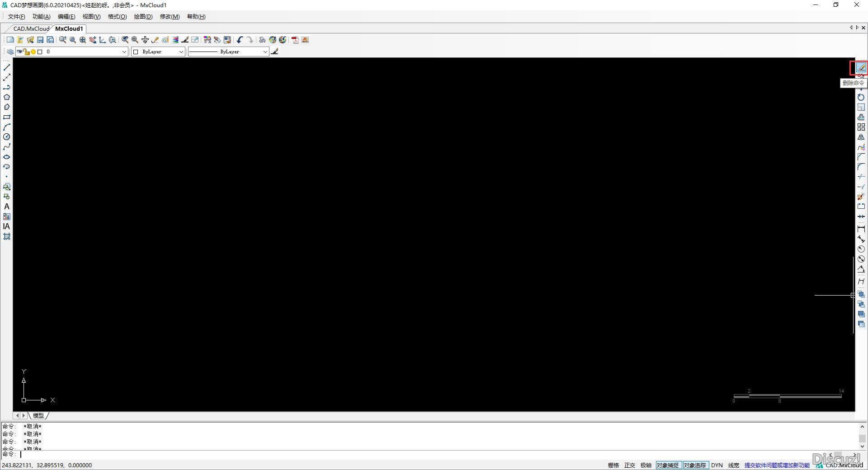The image size is (868, 470).
Task: Click the bring-to-front draw order icon
Action: pos(861,294)
